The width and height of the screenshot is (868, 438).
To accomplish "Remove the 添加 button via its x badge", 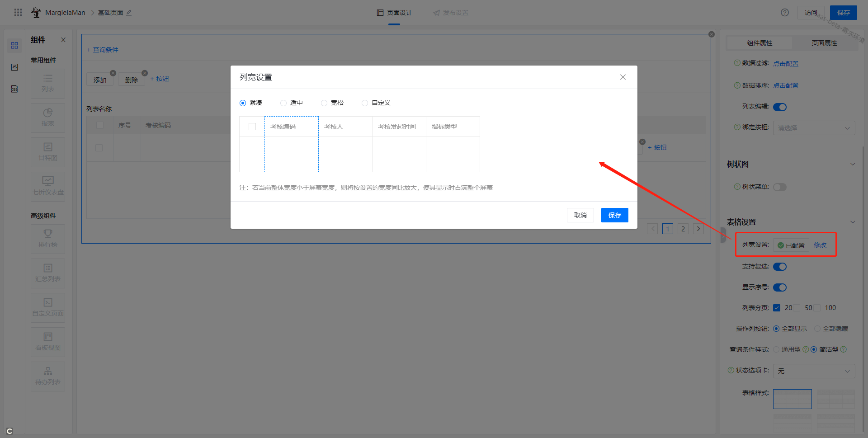I will pos(113,73).
